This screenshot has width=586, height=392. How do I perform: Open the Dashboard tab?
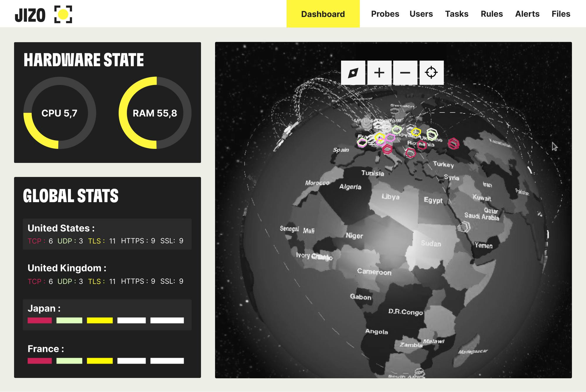point(323,14)
